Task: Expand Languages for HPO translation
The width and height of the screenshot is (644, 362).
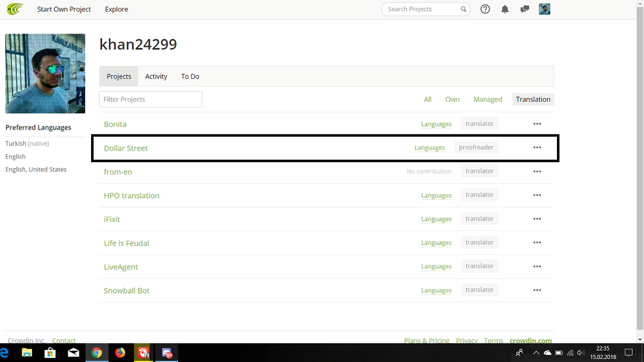Action: [x=436, y=195]
